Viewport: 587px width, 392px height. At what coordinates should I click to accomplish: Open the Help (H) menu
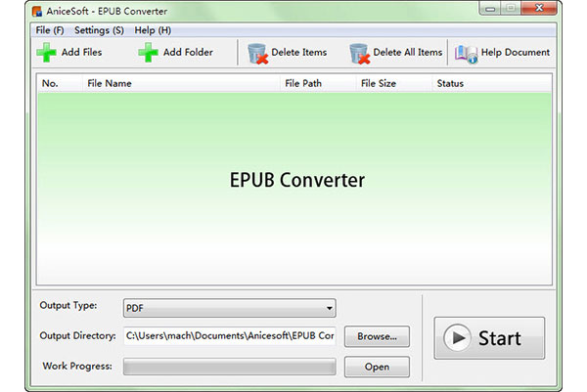tap(153, 30)
